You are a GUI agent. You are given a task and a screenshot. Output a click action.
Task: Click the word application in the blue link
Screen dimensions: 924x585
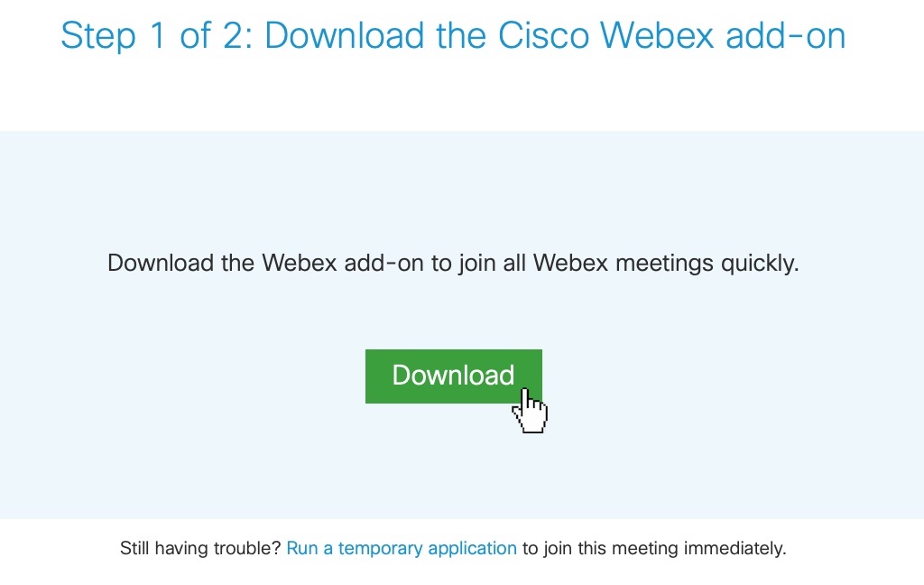472,548
